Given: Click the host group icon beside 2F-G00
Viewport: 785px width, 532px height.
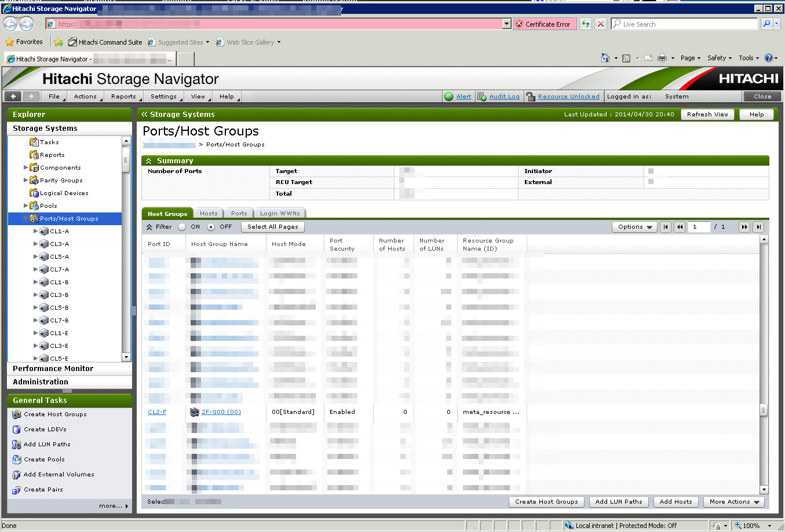Looking at the screenshot, I should click(x=195, y=412).
